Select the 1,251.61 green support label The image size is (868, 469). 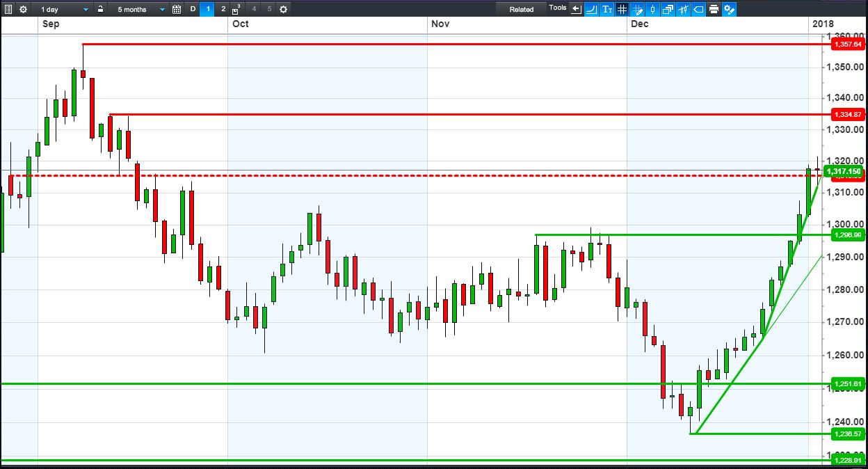847,384
